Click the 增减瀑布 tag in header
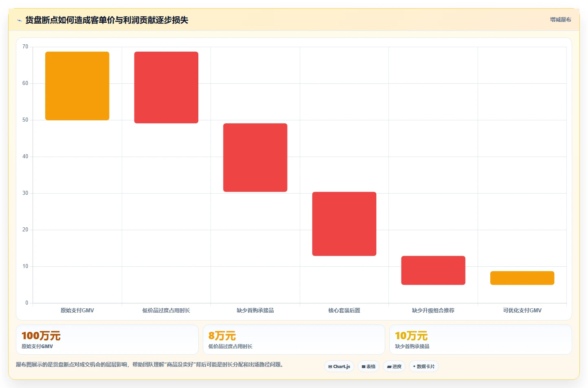Screen dimensions: 588x388 (x=560, y=20)
